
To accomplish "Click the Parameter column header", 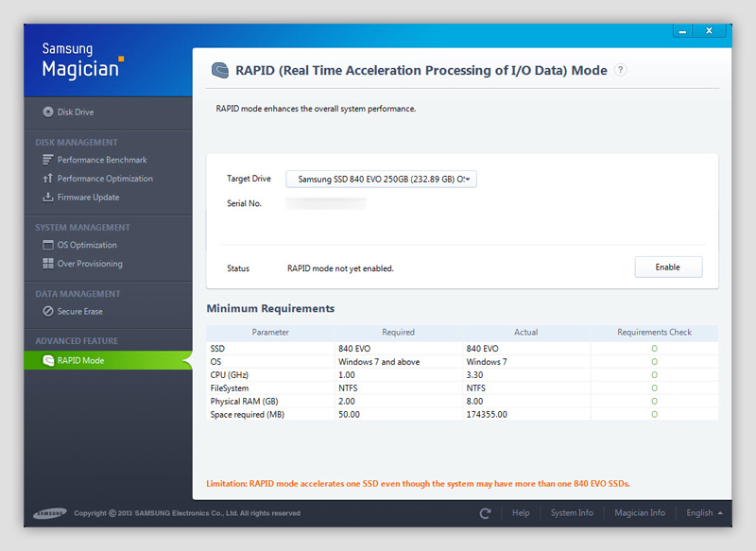I will pos(270,332).
